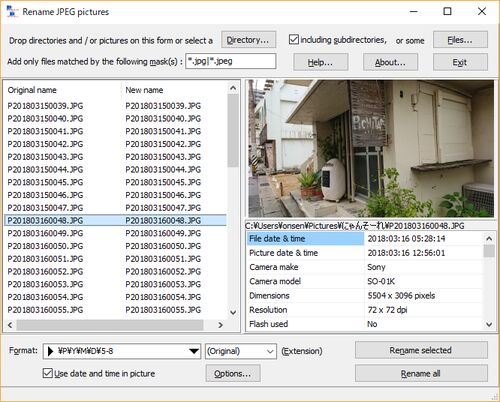Click file list vertical scrollbar thumb
The width and height of the screenshot is (500, 402).
(233, 131)
